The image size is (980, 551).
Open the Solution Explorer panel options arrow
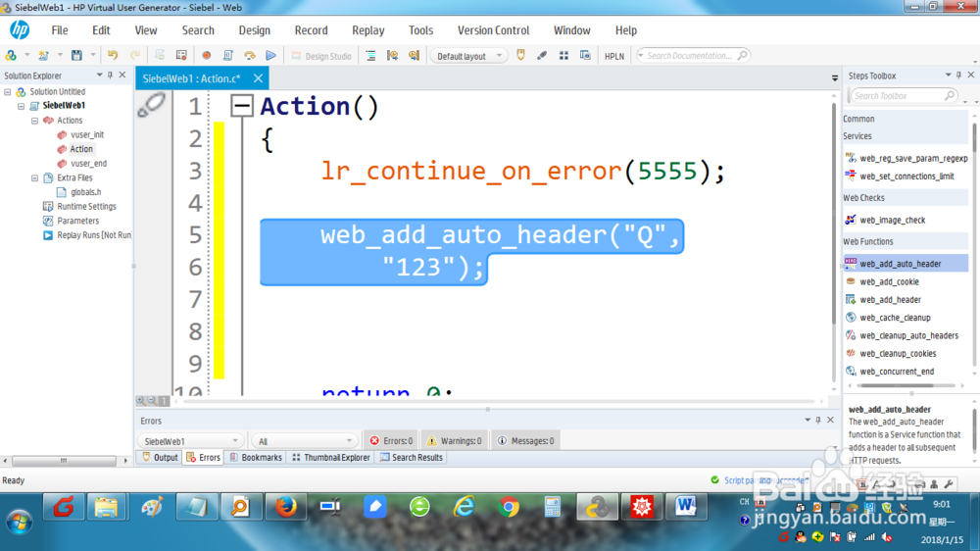tap(99, 75)
